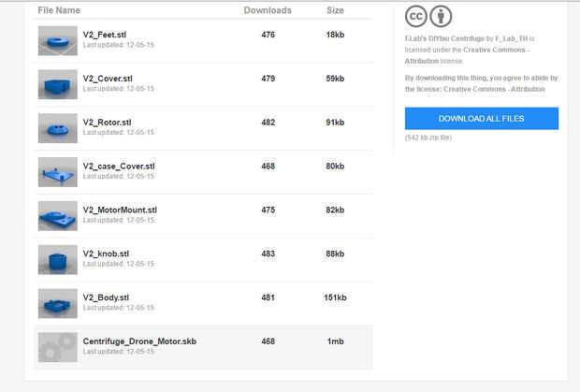Open the V2_knob.stl thumbnail preview
The height and width of the screenshot is (392, 580).
point(57,259)
